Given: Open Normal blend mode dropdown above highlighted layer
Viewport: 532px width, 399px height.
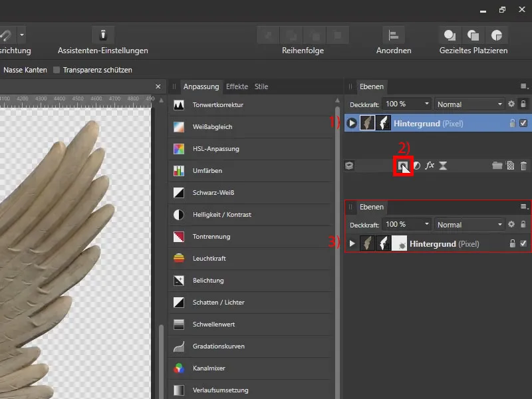Looking at the screenshot, I should click(469, 104).
